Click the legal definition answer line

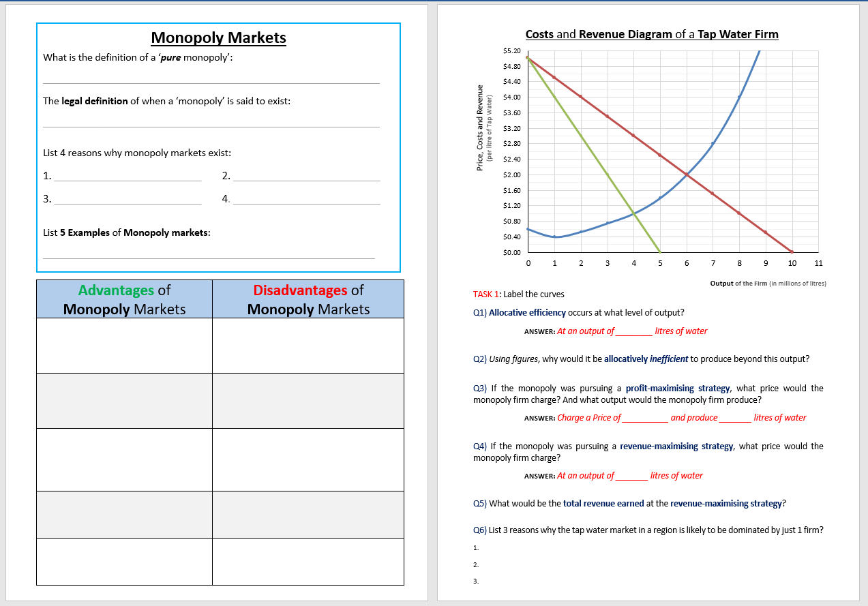click(x=211, y=126)
